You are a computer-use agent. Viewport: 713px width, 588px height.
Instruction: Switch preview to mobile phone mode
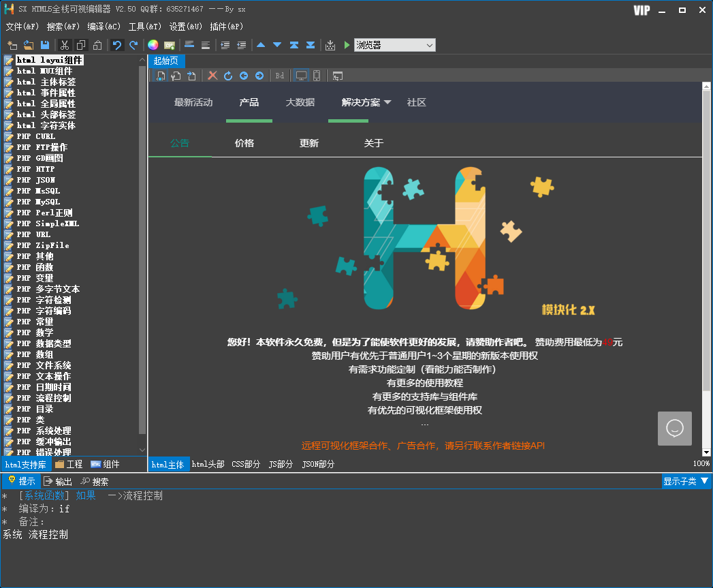point(317,76)
